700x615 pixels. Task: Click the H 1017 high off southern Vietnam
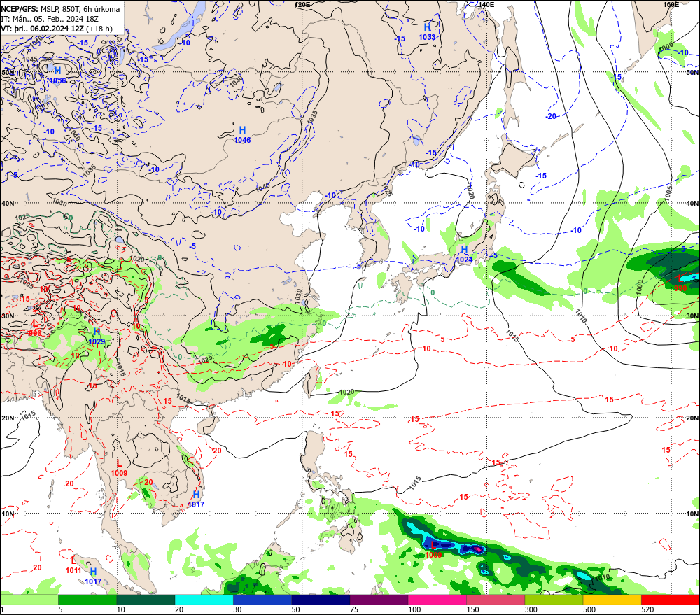[196, 499]
